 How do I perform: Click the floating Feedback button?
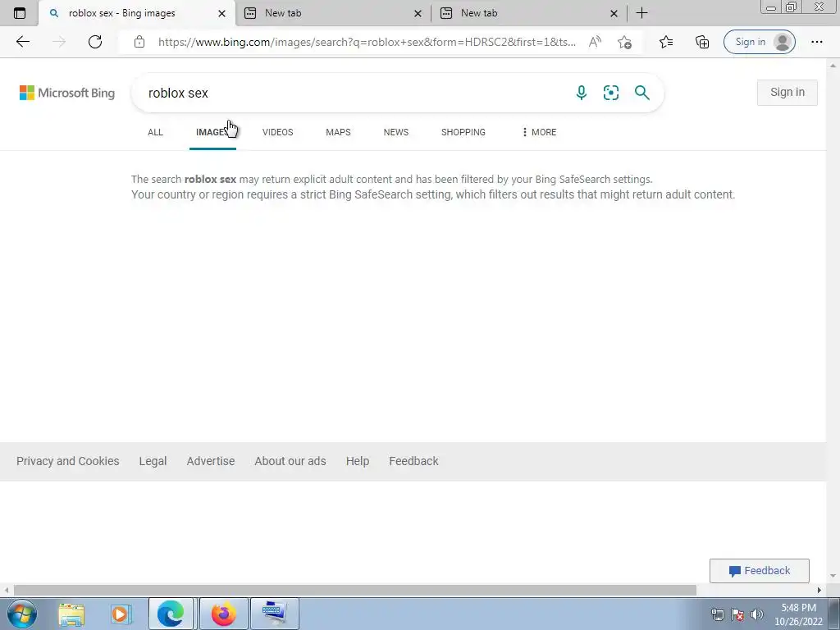coord(759,571)
